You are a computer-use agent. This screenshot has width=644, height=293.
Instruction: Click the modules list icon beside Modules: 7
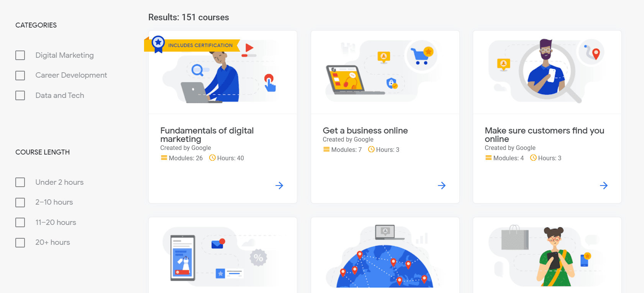point(326,149)
